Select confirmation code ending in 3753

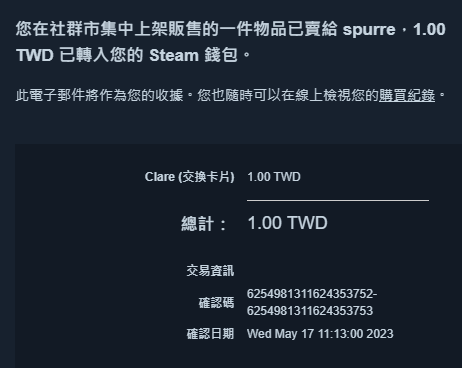click(310, 311)
